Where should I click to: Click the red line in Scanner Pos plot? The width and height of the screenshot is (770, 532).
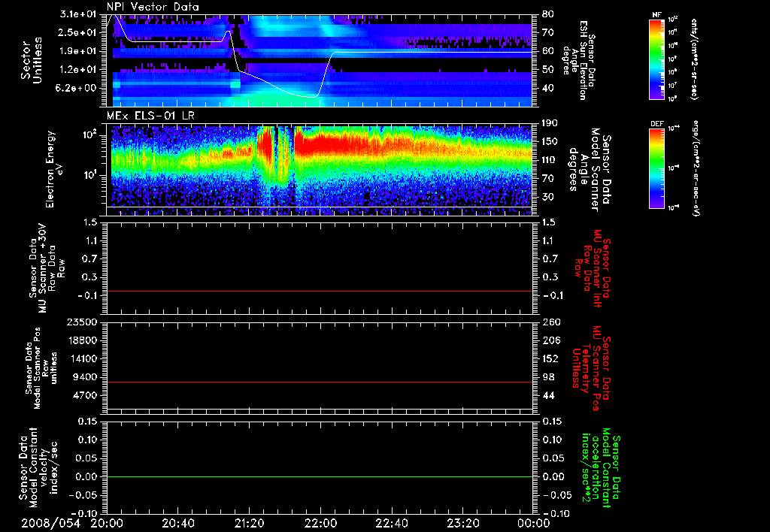point(320,382)
